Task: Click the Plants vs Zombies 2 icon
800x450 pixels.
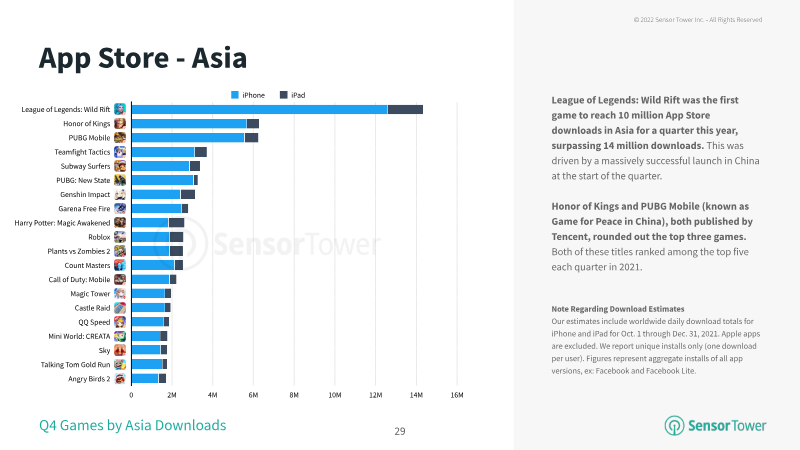Action: point(120,251)
